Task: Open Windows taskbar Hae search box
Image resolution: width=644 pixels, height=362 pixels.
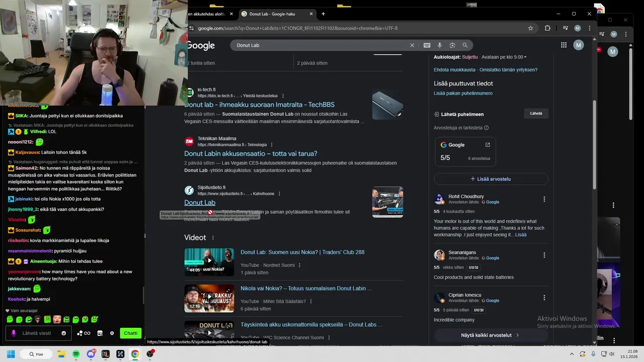Action: tap(35, 354)
